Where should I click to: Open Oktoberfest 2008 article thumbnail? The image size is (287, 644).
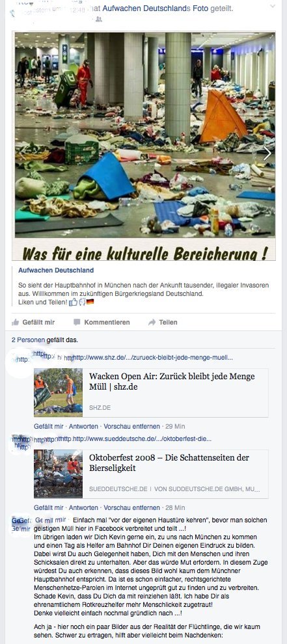(59, 474)
